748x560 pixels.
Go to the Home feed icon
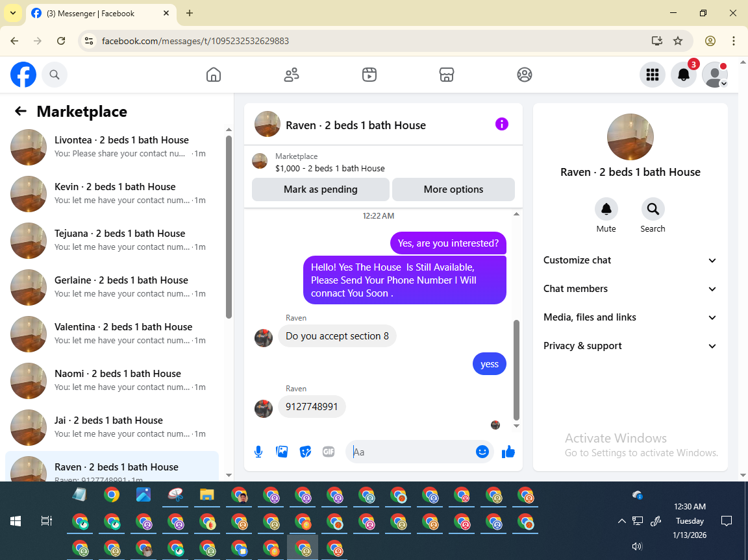tap(213, 75)
